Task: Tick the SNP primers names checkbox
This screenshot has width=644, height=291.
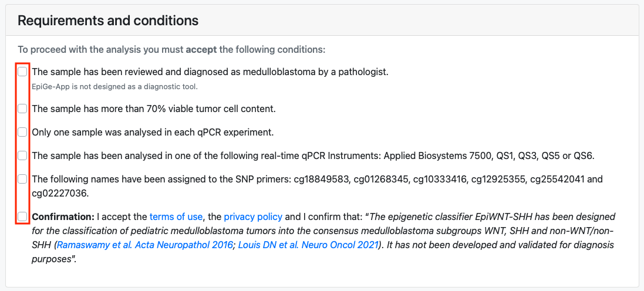Action: pos(22,178)
